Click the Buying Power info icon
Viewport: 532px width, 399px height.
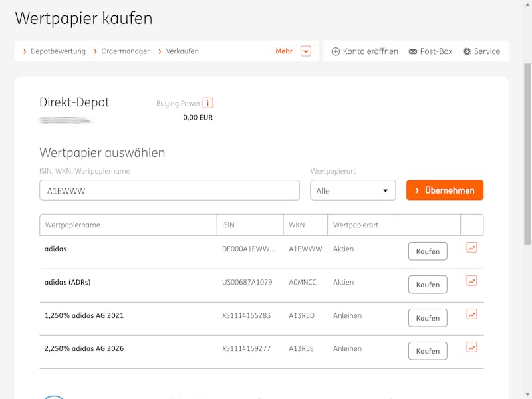pyautogui.click(x=207, y=103)
